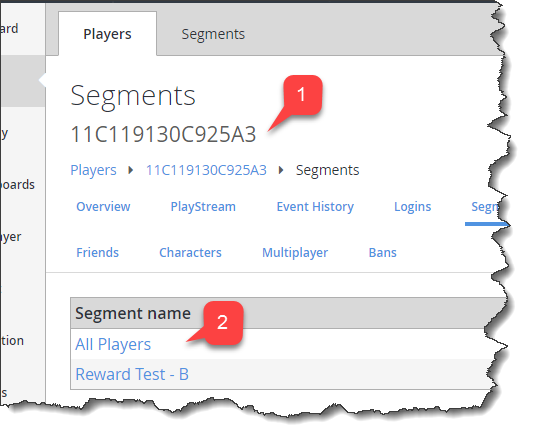Click the player ID heading 11C119130C925A3
The width and height of the screenshot is (533, 441).
[163, 134]
